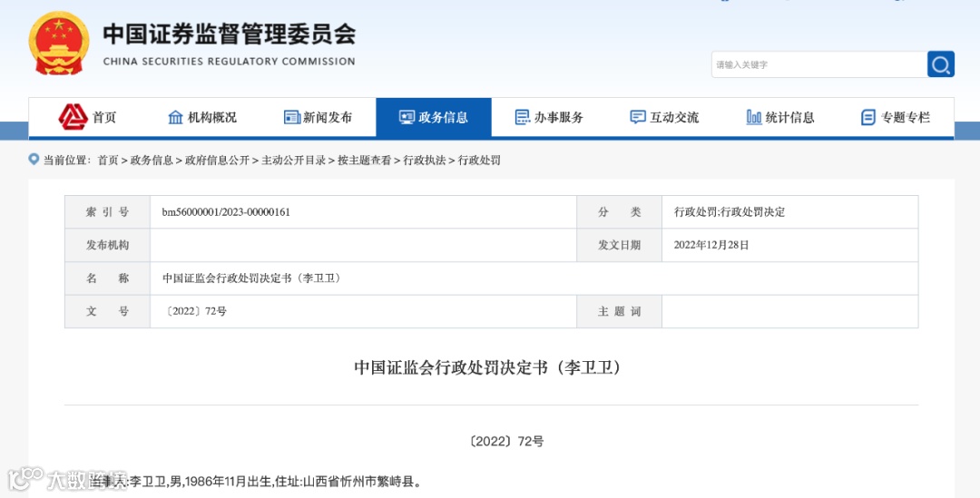Screen dimensions: 980x498
Task: Click the red triangle home icon
Action: (73, 117)
